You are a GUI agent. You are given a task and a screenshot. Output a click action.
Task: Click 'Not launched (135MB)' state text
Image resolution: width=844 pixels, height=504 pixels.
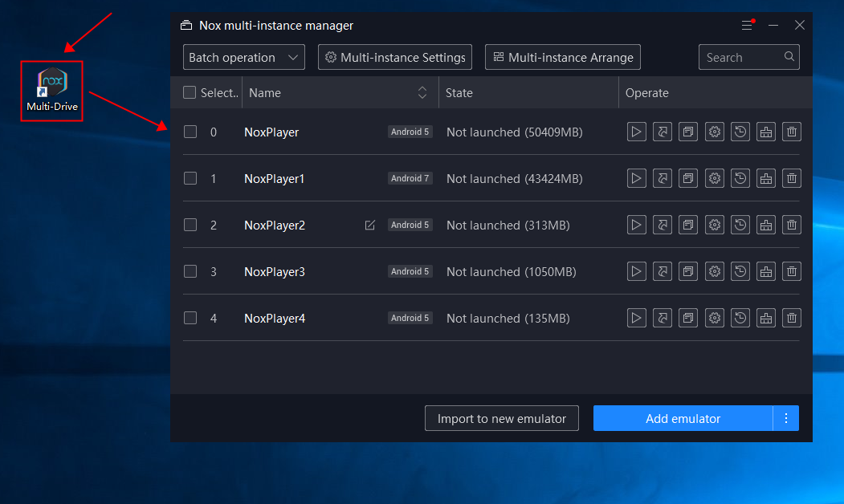[508, 318]
